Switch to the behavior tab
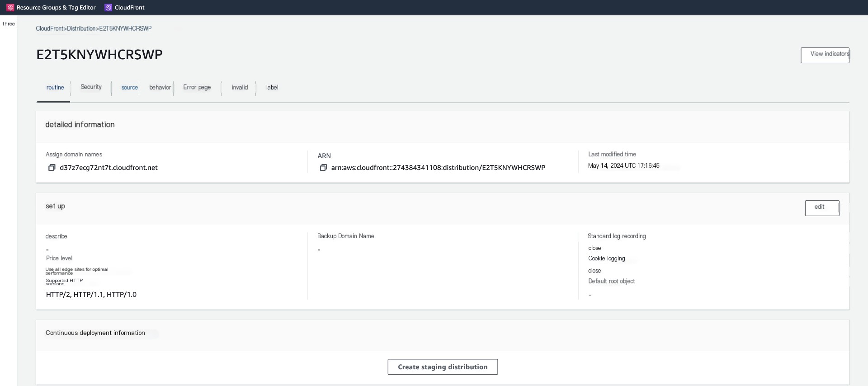The height and width of the screenshot is (386, 868). pos(160,87)
